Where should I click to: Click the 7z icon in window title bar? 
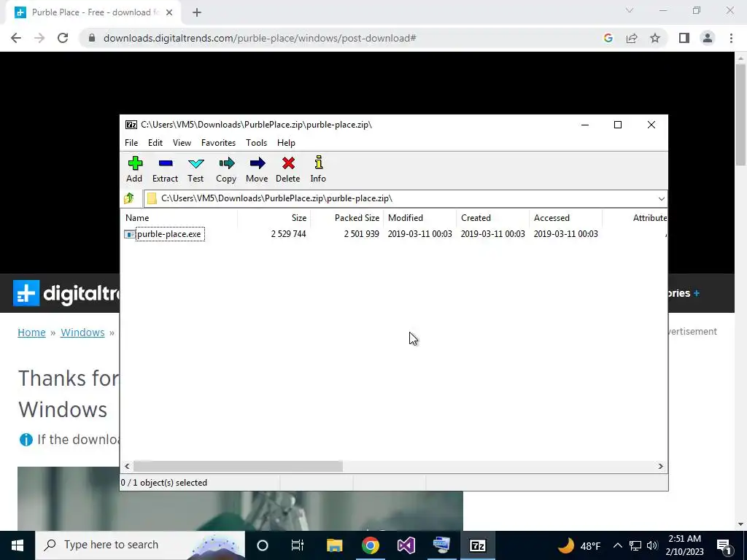[131, 125]
